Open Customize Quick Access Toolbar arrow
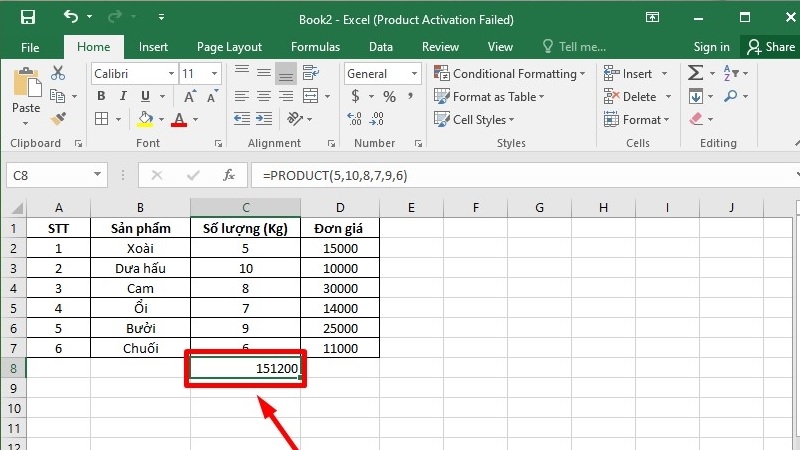800x450 pixels. pyautogui.click(x=161, y=17)
